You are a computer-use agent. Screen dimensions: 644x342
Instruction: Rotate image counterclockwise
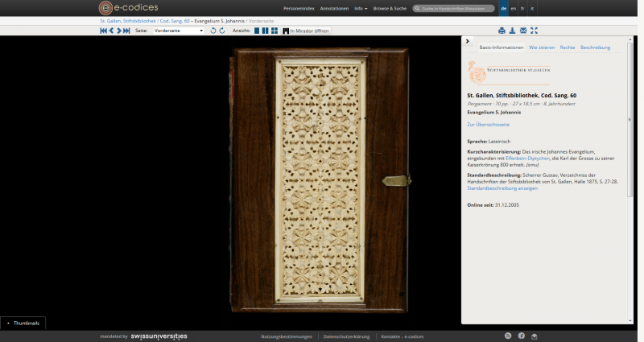[213, 31]
